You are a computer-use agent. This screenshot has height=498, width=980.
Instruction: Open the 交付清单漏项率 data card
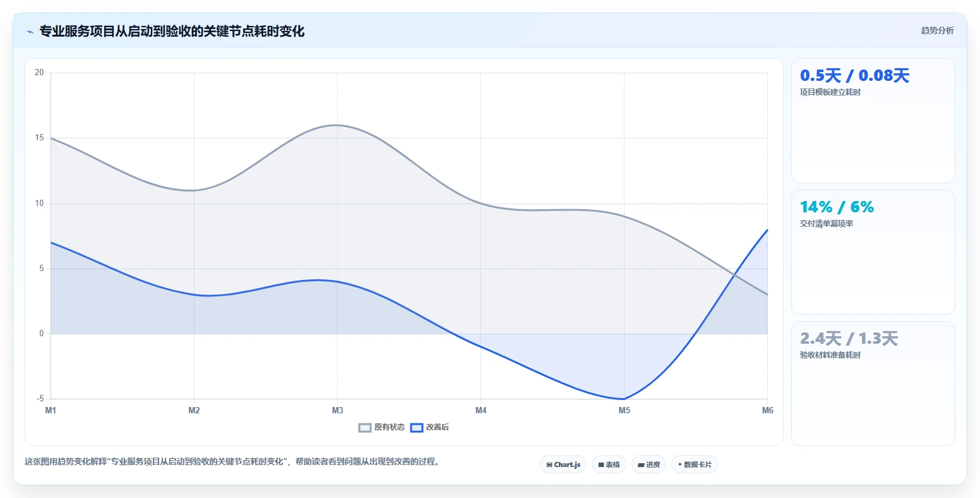[x=873, y=252]
